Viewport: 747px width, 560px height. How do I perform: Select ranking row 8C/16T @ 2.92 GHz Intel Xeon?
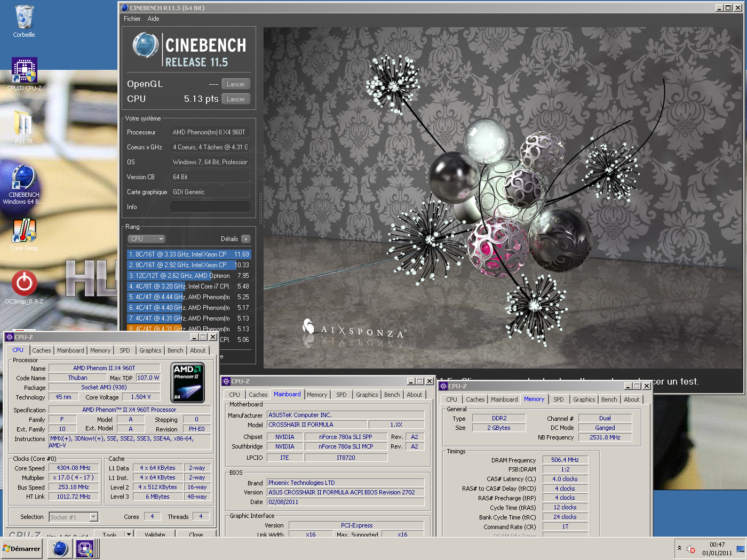click(188, 265)
